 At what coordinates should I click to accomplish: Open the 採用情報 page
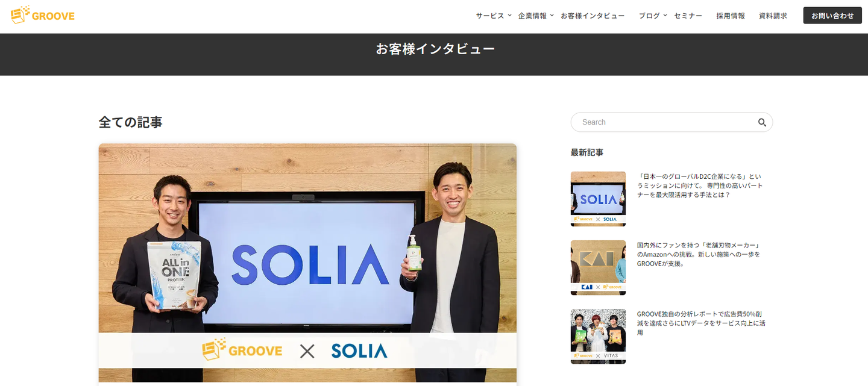point(731,16)
